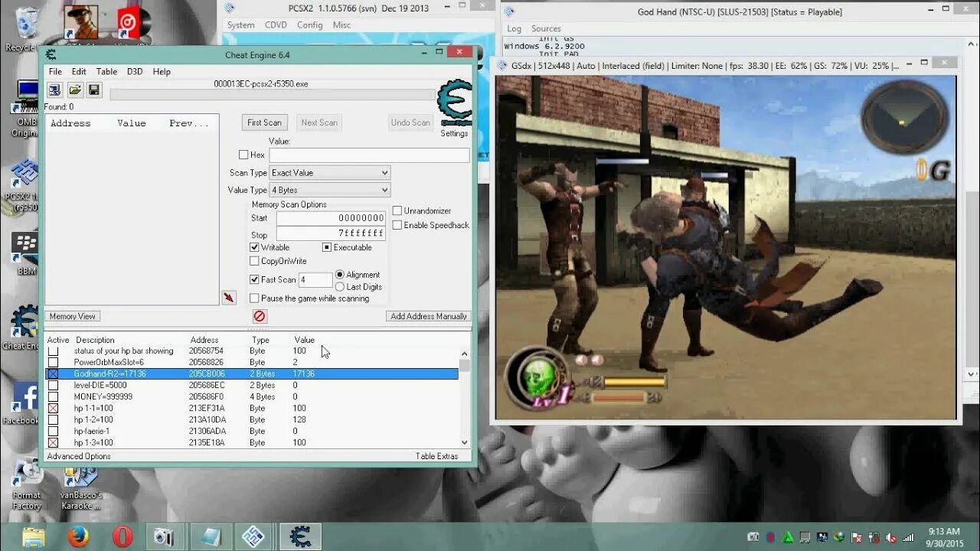The width and height of the screenshot is (980, 551).
Task: Select the Alignment radio button
Action: tap(340, 275)
